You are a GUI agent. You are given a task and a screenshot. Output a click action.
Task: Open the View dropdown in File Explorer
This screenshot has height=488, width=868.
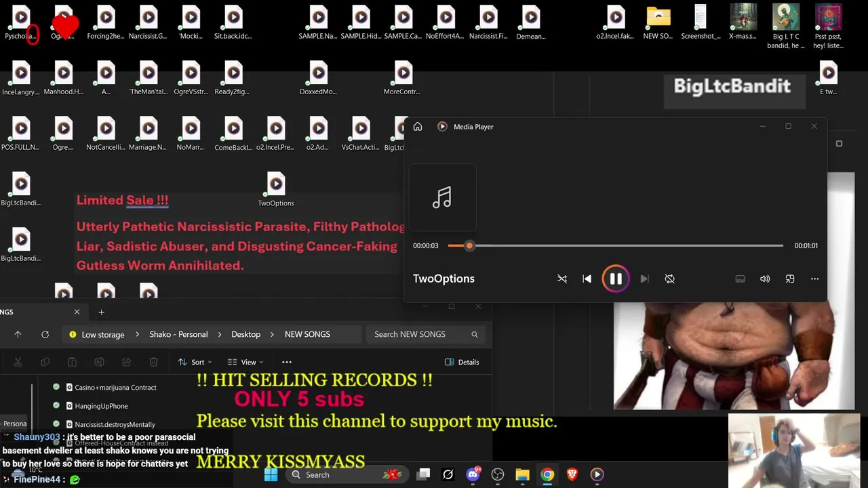coord(245,362)
